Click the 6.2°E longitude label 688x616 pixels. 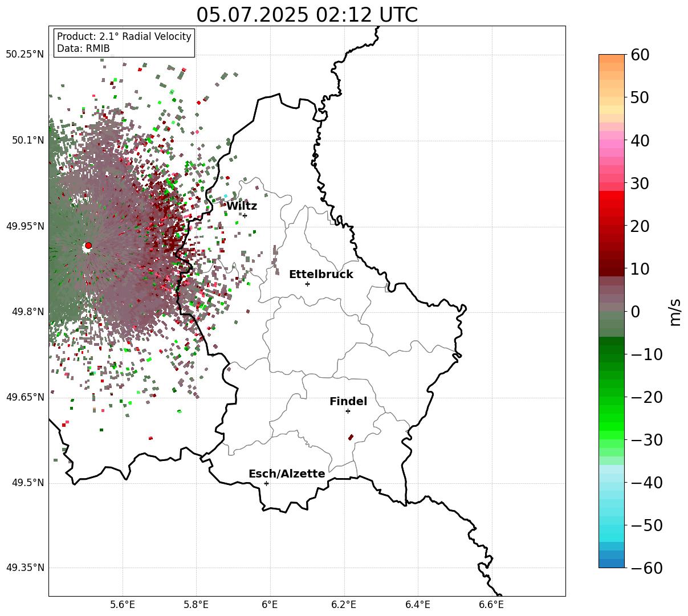344,604
